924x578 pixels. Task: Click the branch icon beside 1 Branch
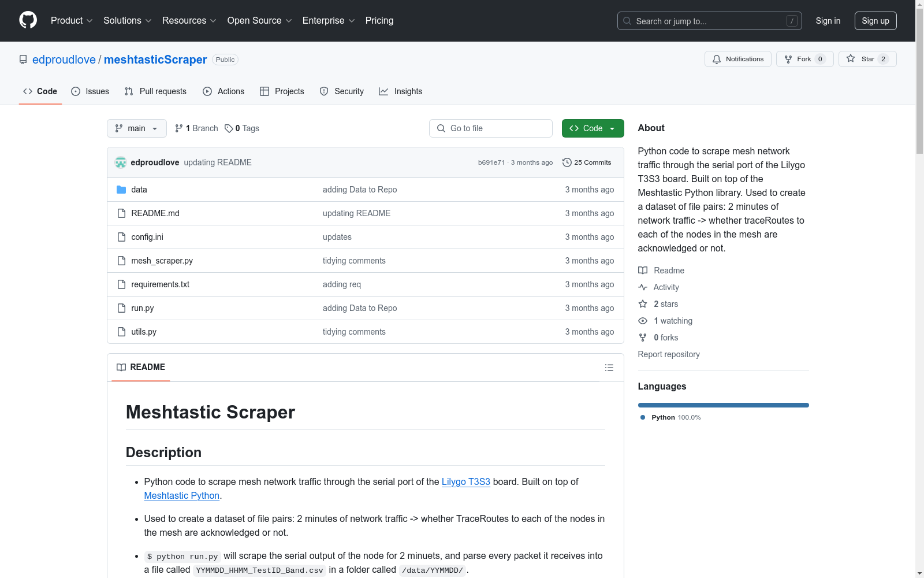pos(179,128)
